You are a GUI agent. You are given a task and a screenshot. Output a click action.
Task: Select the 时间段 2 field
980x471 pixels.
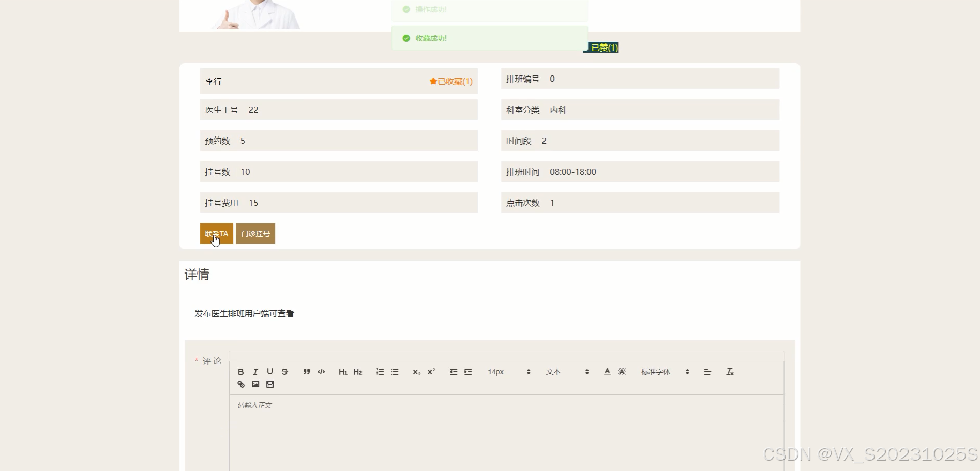640,141
